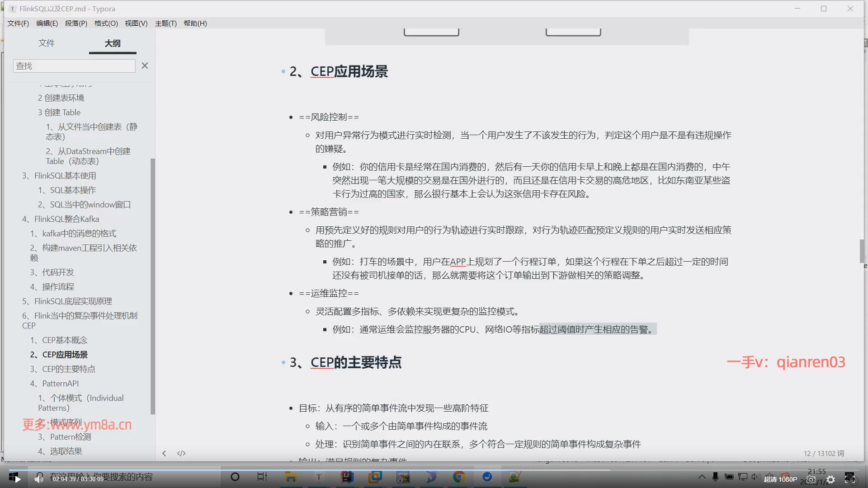Go to outline item 5、FlinkSQL底层实现原理
The width and height of the screenshot is (868, 488).
67,301
